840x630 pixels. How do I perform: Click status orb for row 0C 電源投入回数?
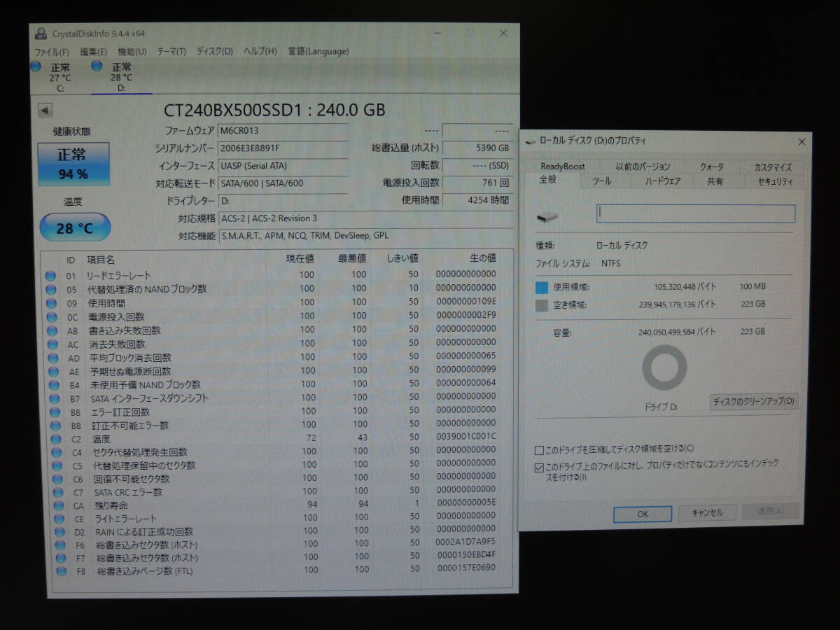51,316
